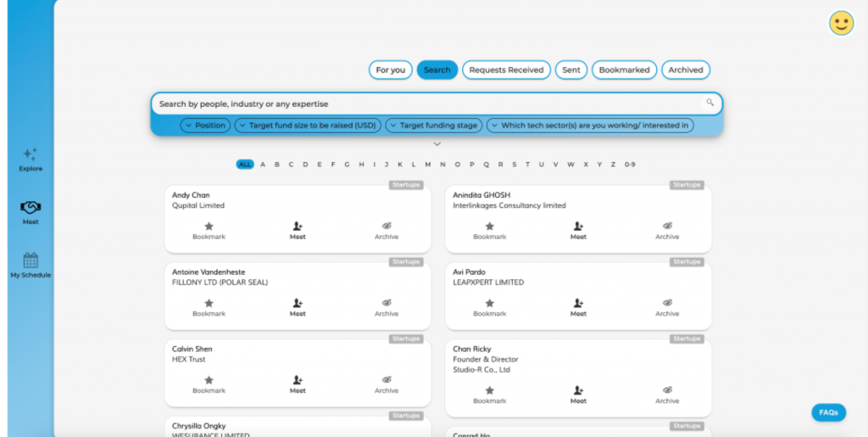Filter the list by letter M
868x437 pixels.
(428, 165)
